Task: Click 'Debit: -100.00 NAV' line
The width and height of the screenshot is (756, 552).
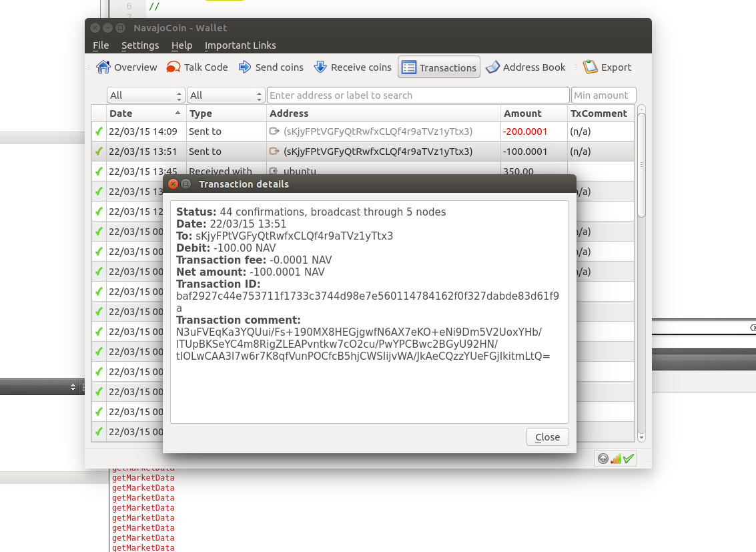Action: click(226, 248)
